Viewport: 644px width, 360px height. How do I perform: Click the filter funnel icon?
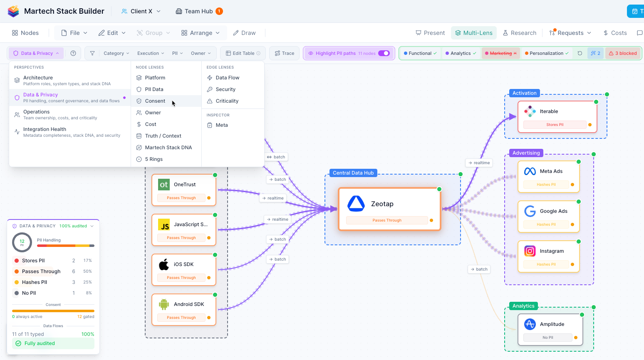pyautogui.click(x=92, y=53)
